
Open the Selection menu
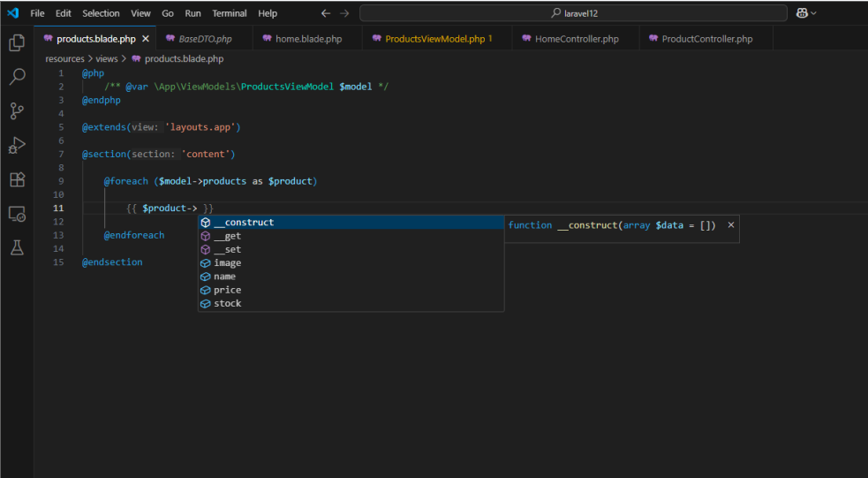pyautogui.click(x=101, y=13)
